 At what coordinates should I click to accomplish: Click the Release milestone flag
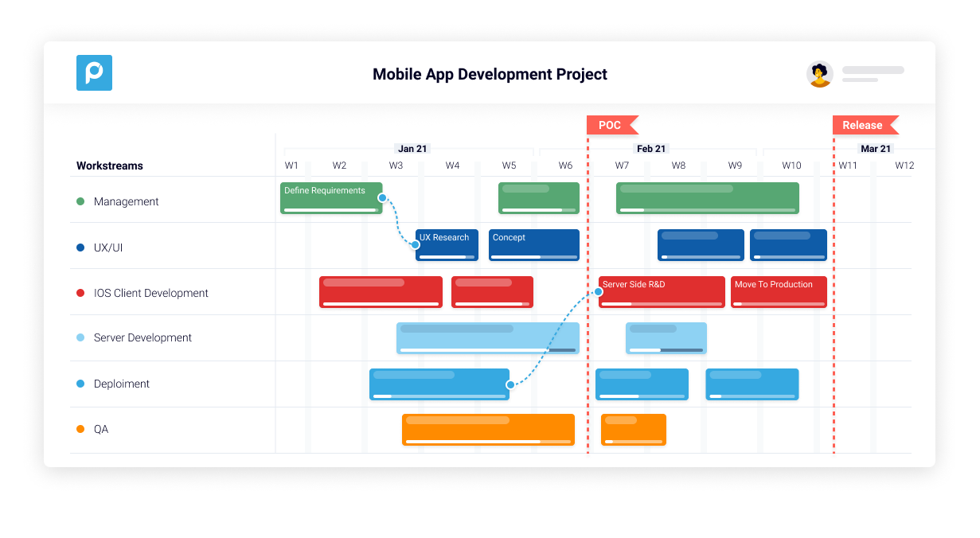tap(865, 125)
